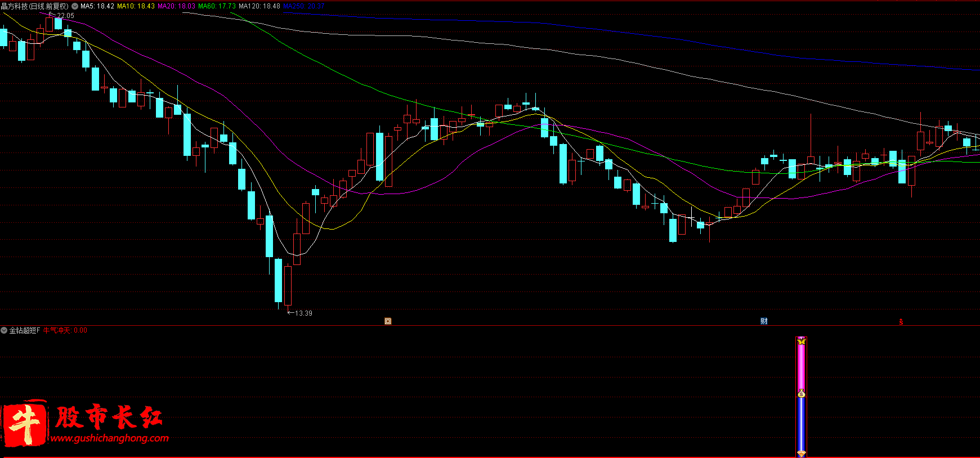Image resolution: width=980 pixels, height=458 pixels.
Task: Click the MA5: 18.42 label
Action: pos(97,6)
